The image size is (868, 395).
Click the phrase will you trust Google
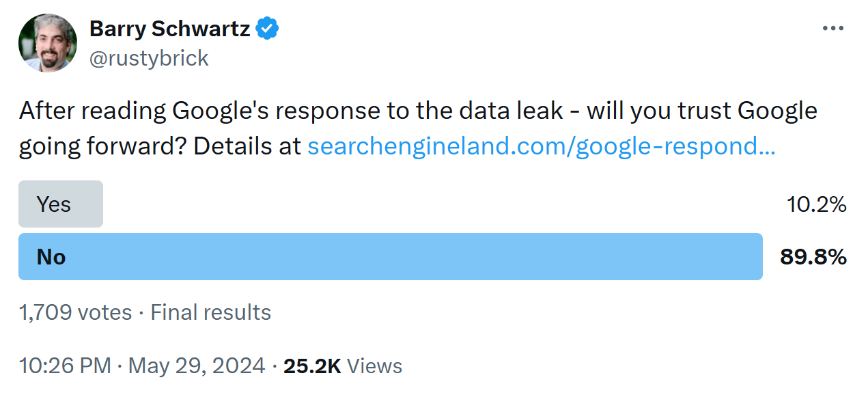701,111
